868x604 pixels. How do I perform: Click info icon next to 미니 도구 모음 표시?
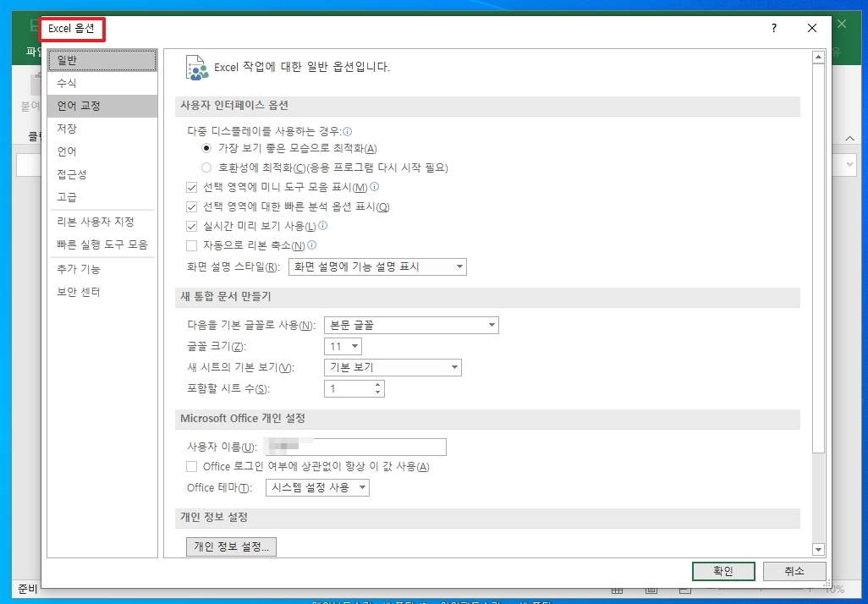coord(374,187)
